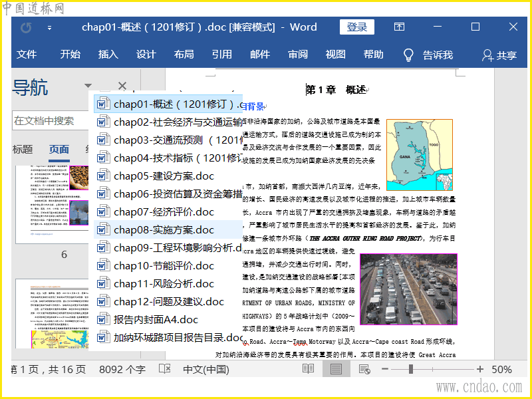
Task: Select the 页面 tab in navigation pane
Action: [x=59, y=149]
